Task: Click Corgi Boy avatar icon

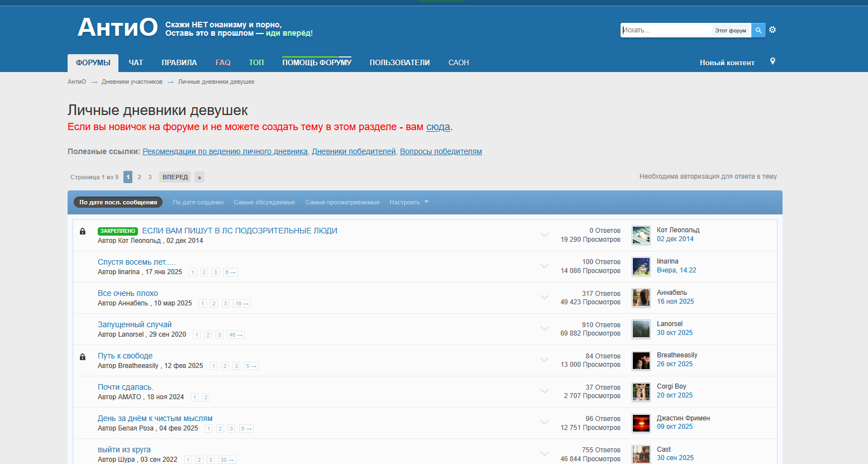Action: 641,391
